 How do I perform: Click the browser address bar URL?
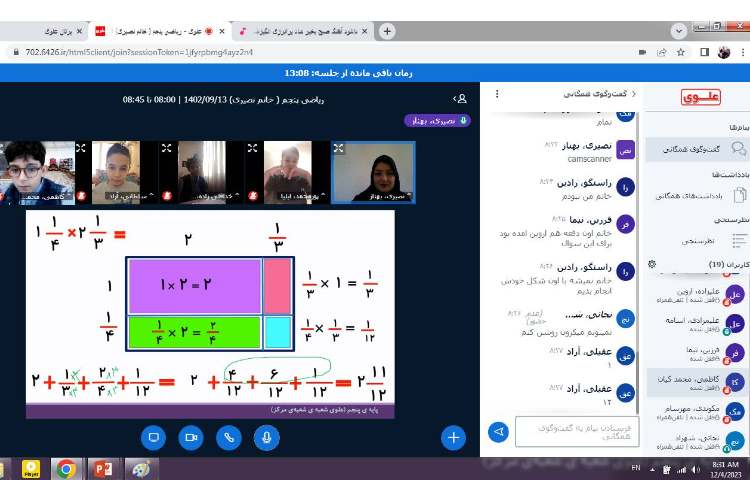click(x=140, y=52)
